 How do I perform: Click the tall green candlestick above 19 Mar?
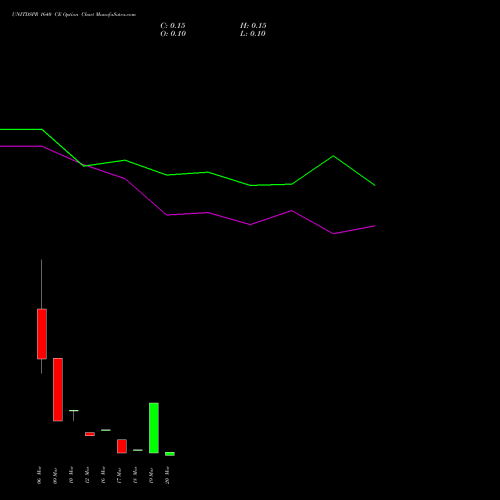pos(154,428)
